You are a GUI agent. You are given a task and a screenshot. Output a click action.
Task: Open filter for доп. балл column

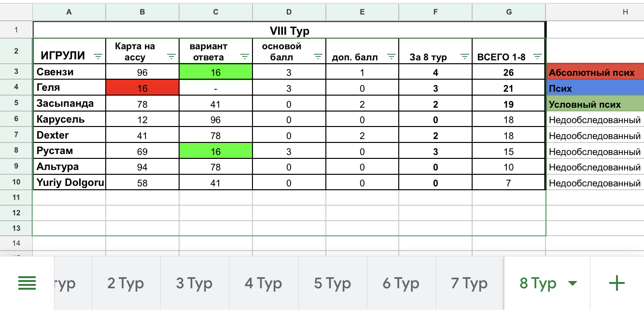tap(392, 56)
